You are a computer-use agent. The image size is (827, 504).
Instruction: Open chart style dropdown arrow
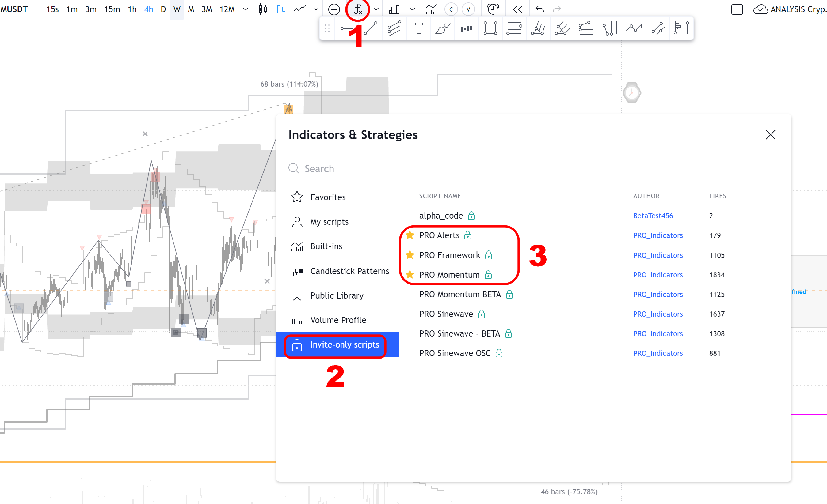(x=316, y=9)
